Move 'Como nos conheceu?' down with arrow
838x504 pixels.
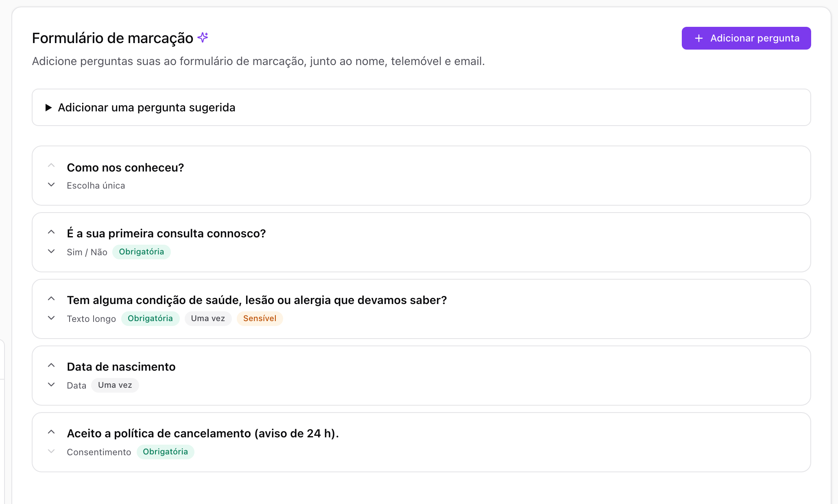tap(51, 185)
